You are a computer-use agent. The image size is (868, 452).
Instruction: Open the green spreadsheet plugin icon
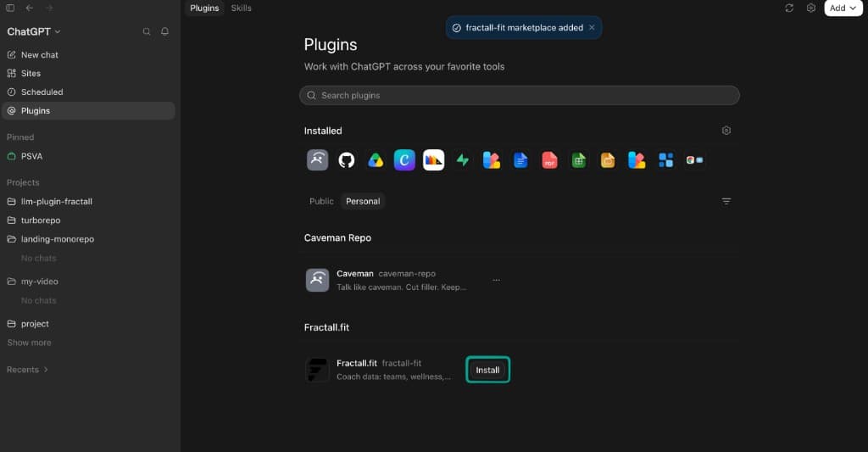579,160
